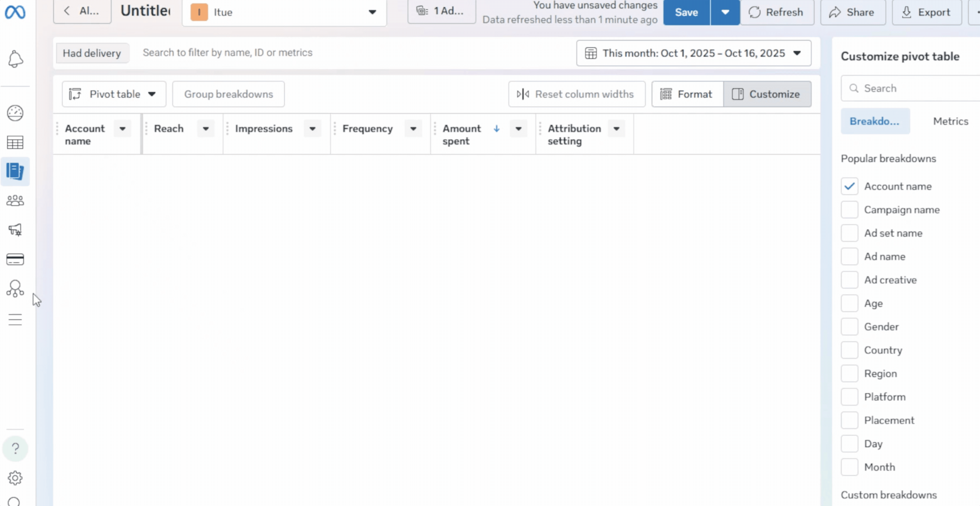Select the Breakdowns tab
980x506 pixels.
click(875, 121)
